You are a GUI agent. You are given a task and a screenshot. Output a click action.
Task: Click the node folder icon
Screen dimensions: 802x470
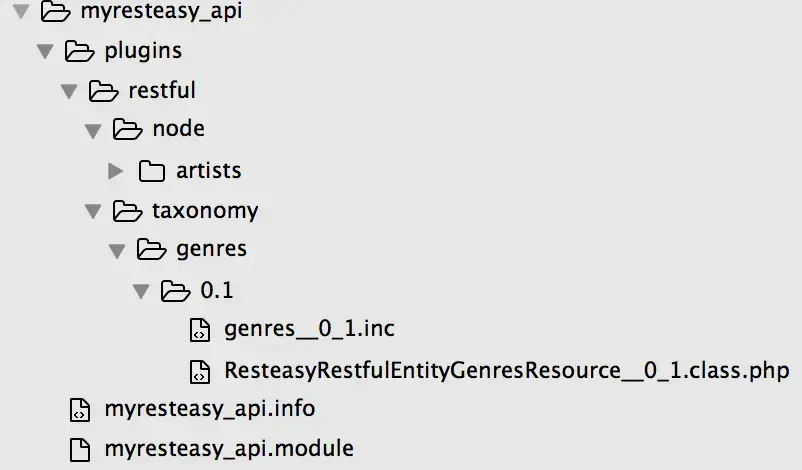[127, 130]
